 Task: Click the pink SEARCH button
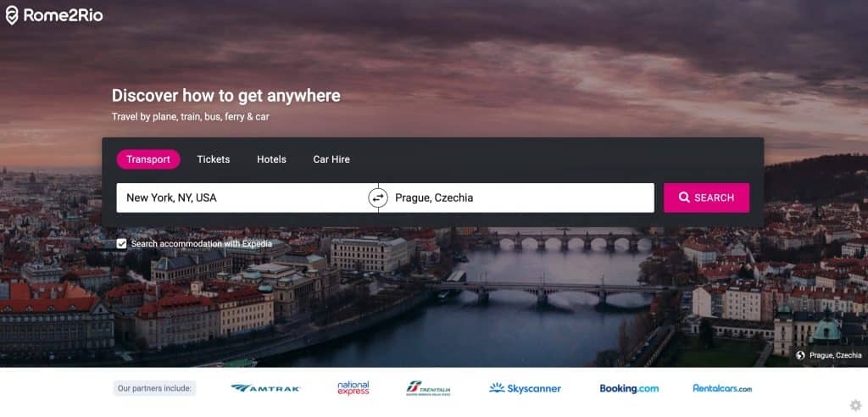[x=706, y=197]
